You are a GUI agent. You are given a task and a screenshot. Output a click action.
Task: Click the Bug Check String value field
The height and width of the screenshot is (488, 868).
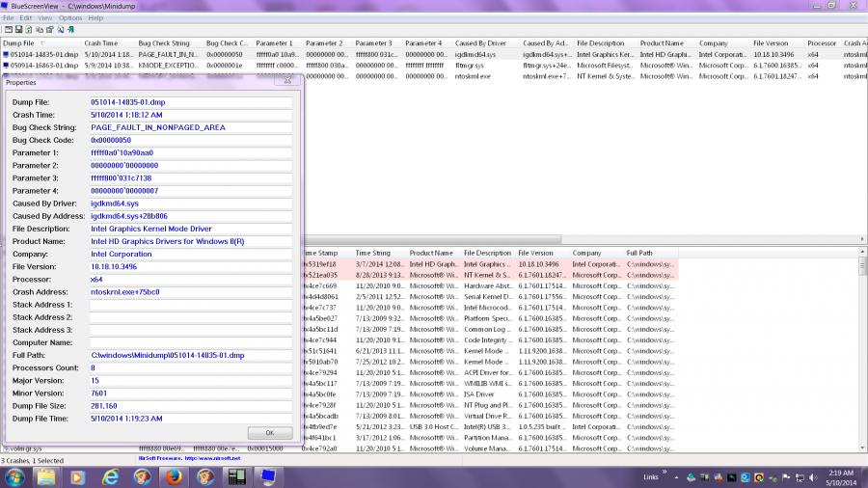click(x=190, y=127)
